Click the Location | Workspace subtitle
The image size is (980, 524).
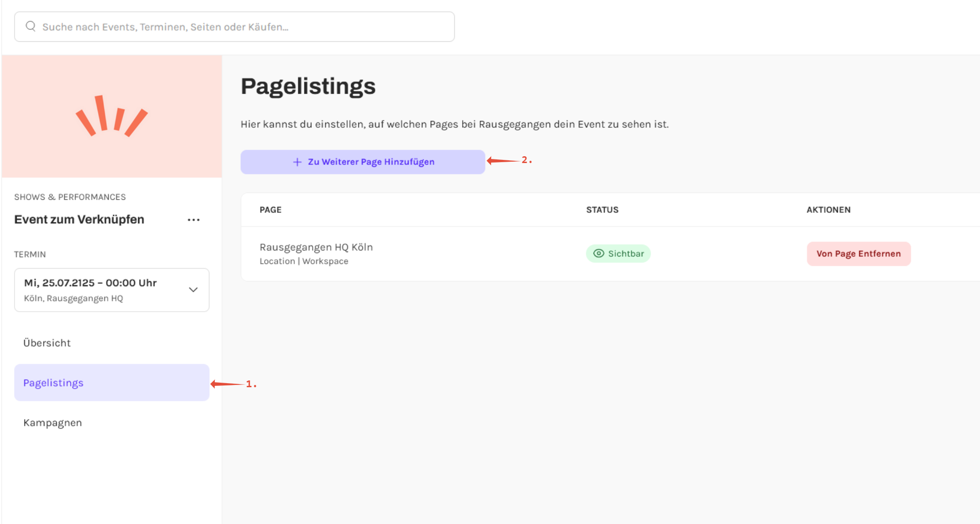click(304, 261)
